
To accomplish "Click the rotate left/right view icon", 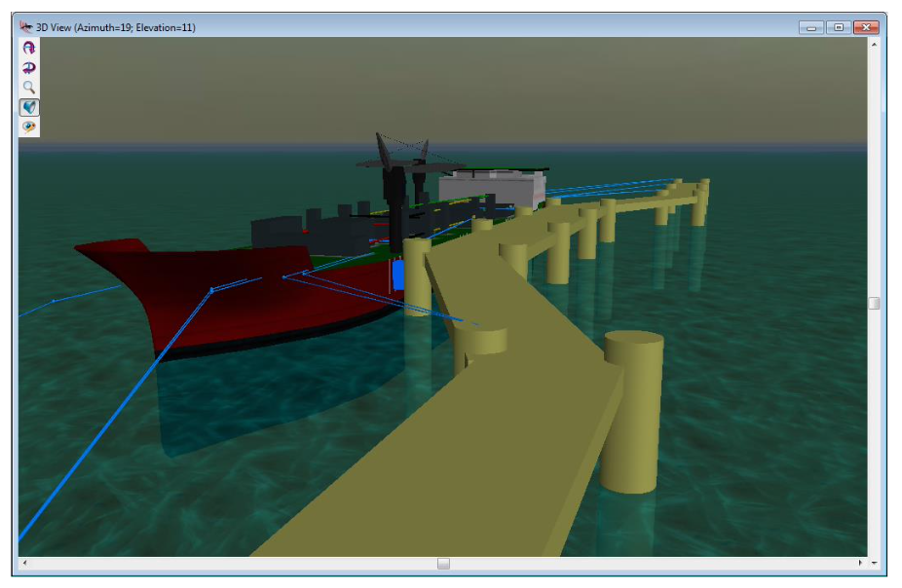I will 29,68.
